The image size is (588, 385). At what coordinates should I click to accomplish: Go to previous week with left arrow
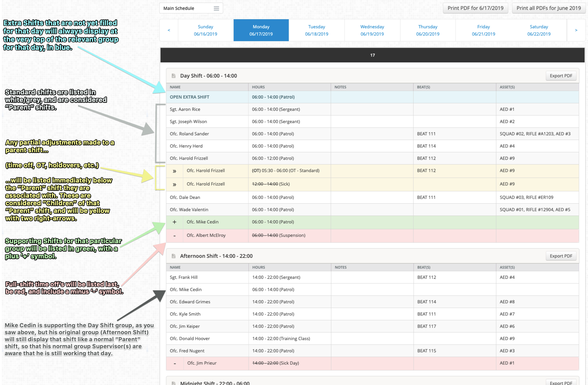[x=169, y=30]
